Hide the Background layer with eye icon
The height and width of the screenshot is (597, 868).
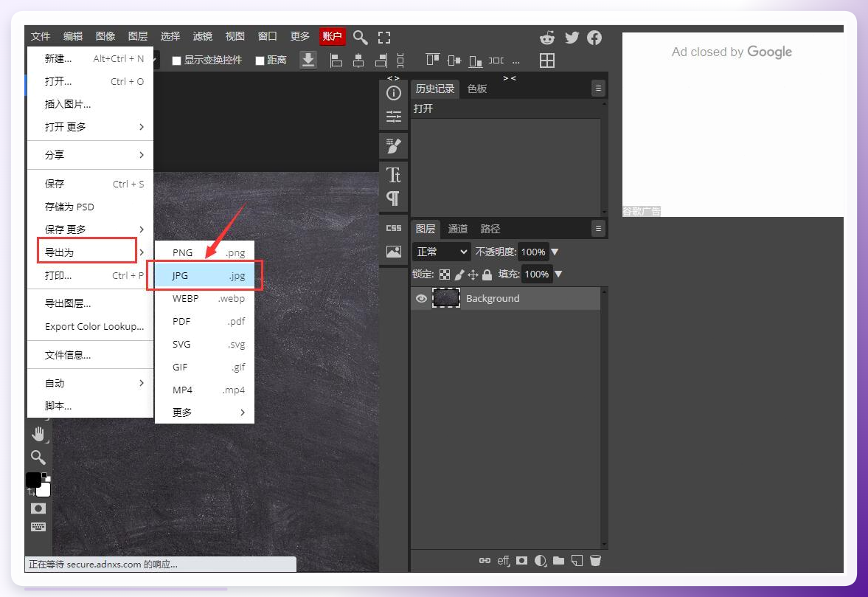pos(421,298)
